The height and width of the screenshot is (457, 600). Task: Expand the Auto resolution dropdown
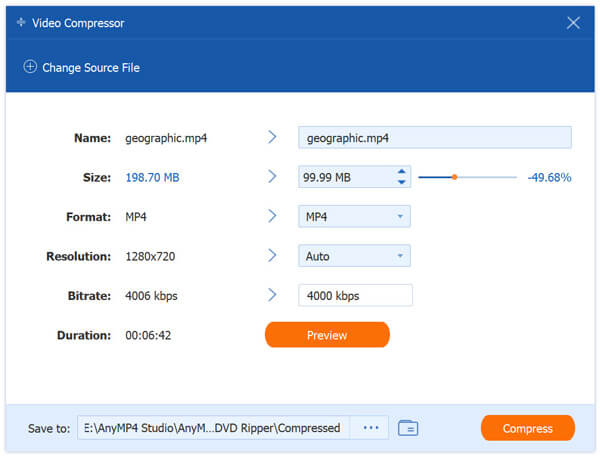point(354,256)
